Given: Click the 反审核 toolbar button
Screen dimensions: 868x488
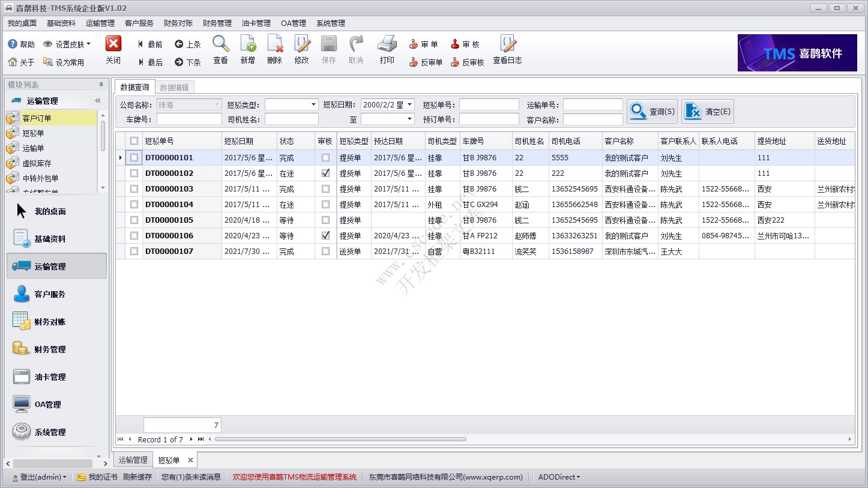Looking at the screenshot, I should [468, 62].
